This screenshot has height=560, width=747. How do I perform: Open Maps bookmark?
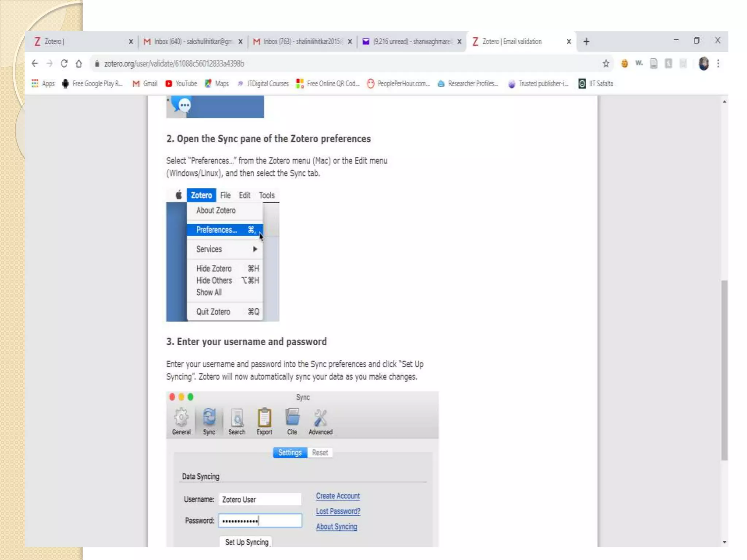pos(217,83)
